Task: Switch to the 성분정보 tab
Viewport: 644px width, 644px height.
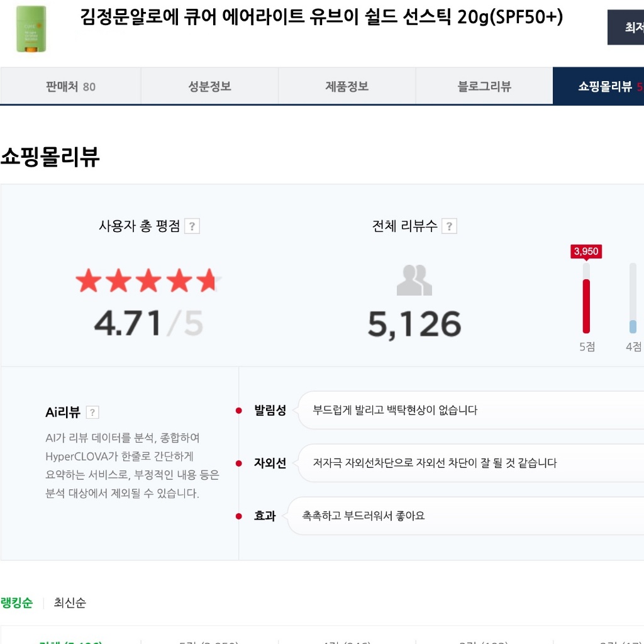Action: pos(209,86)
